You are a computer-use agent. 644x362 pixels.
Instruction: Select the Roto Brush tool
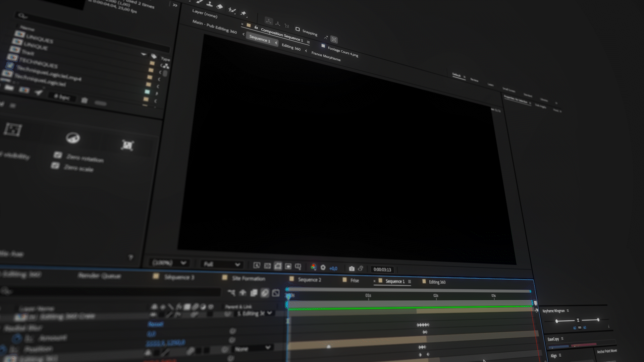(232, 10)
